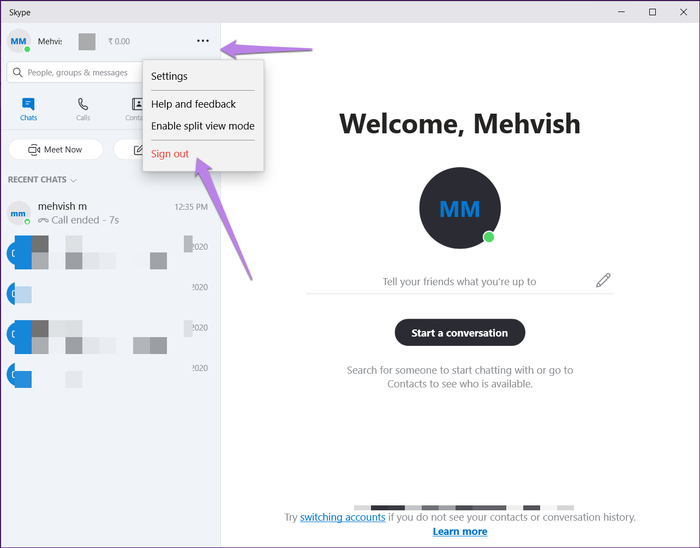The image size is (700, 548).
Task: Click the search magnifier icon
Action: (x=17, y=72)
